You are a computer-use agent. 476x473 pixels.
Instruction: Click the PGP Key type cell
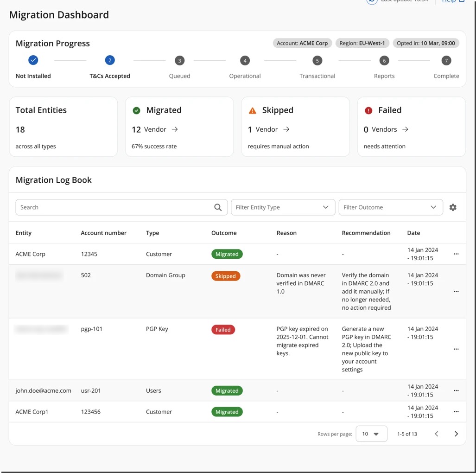pyautogui.click(x=157, y=329)
